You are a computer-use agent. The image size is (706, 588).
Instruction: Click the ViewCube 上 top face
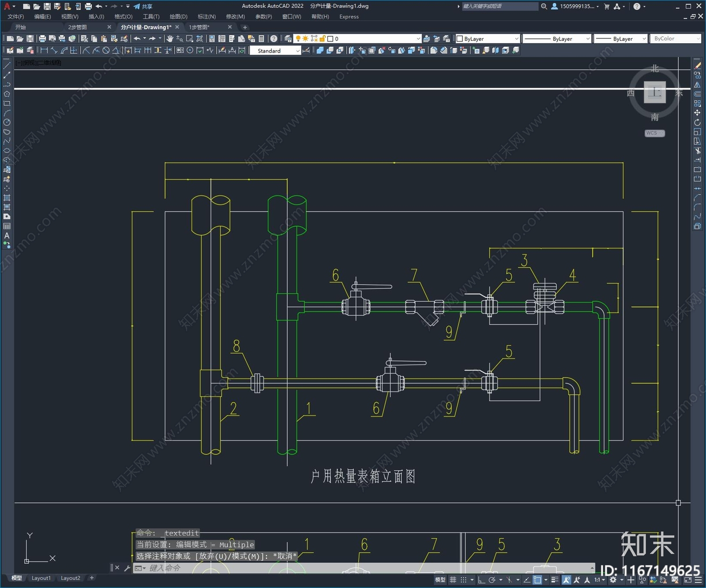pyautogui.click(x=655, y=92)
